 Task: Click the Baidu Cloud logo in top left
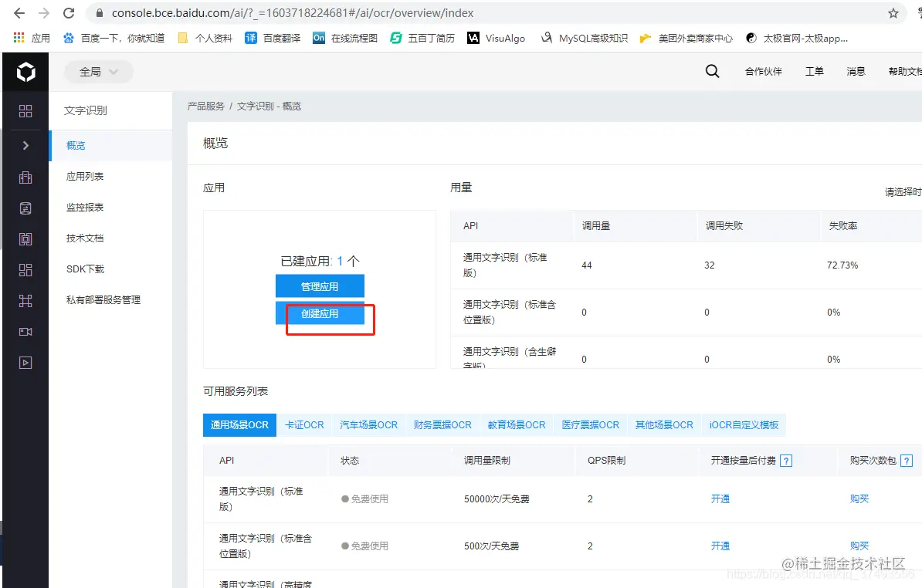click(x=25, y=70)
